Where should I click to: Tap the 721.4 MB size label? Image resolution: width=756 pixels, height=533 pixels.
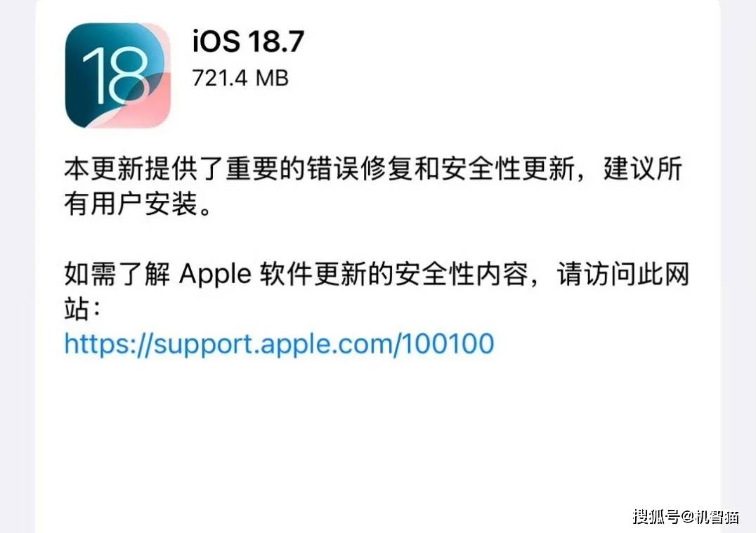[x=240, y=77]
